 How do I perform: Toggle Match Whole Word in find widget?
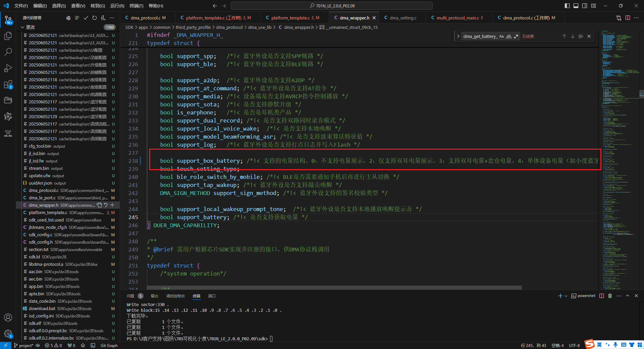click(x=509, y=36)
